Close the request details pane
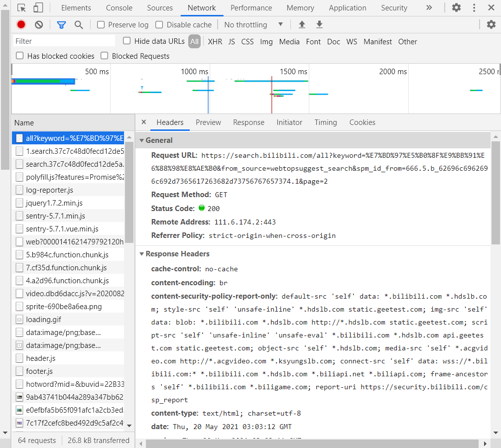Screen dimensions: 501x448 144,122
